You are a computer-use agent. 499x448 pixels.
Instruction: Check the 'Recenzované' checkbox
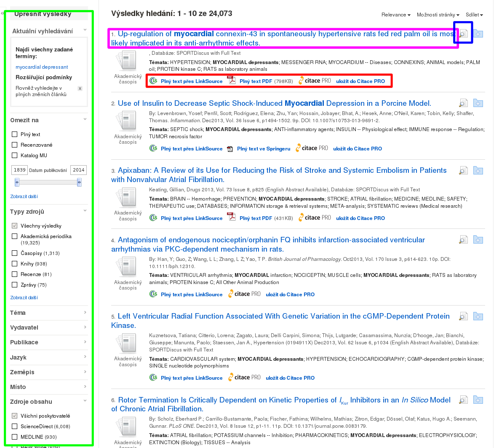[14, 145]
